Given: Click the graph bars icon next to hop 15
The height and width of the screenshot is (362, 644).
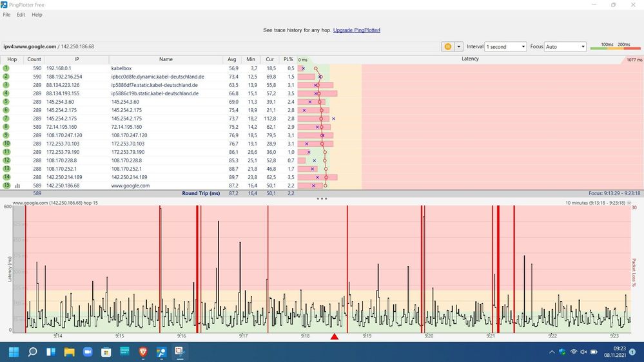Looking at the screenshot, I should [x=17, y=186].
